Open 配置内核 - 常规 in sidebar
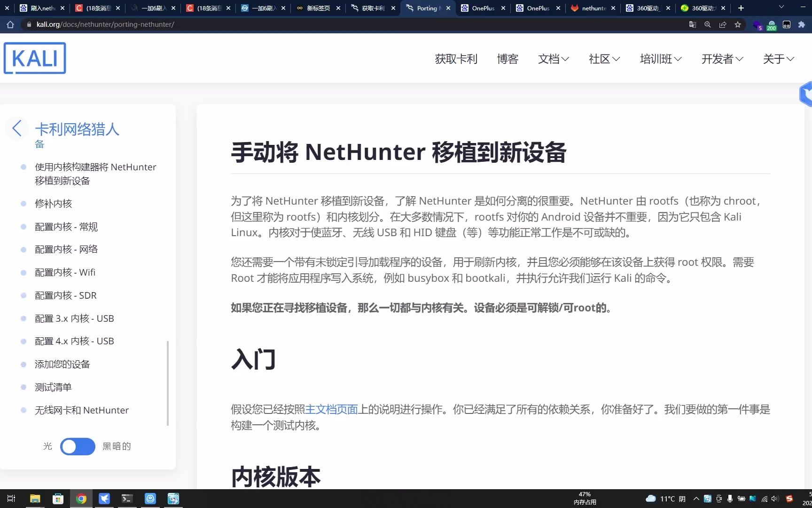 click(66, 227)
